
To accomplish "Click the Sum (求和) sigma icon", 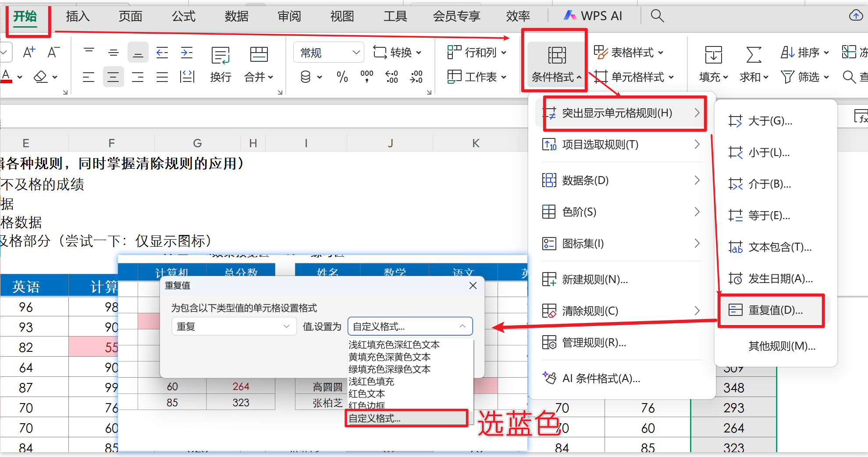I will tap(753, 55).
